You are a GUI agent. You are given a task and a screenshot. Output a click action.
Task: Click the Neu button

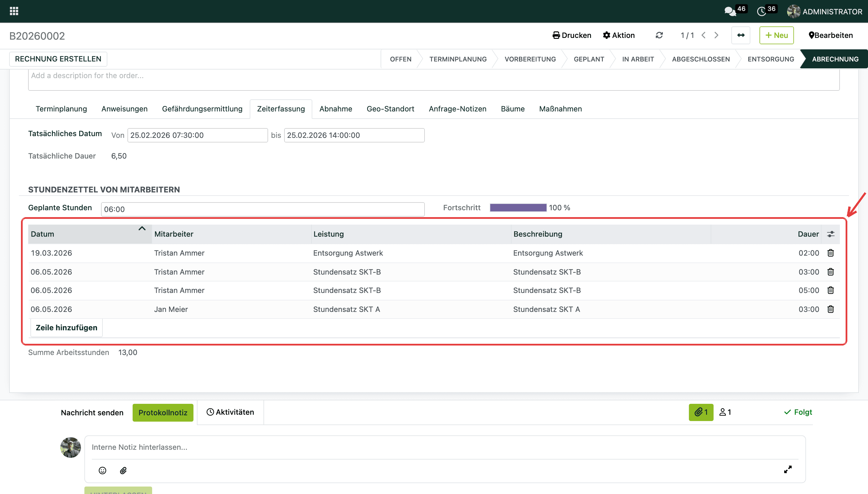(x=776, y=35)
